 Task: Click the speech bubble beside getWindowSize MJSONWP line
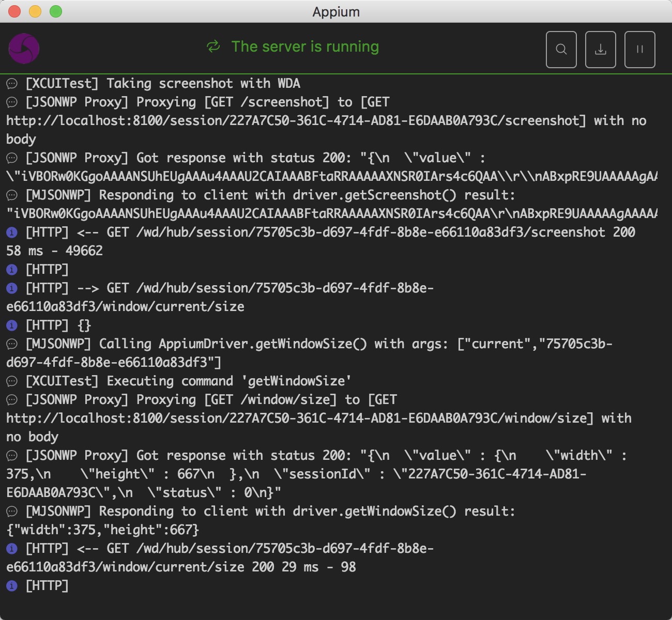(x=11, y=510)
